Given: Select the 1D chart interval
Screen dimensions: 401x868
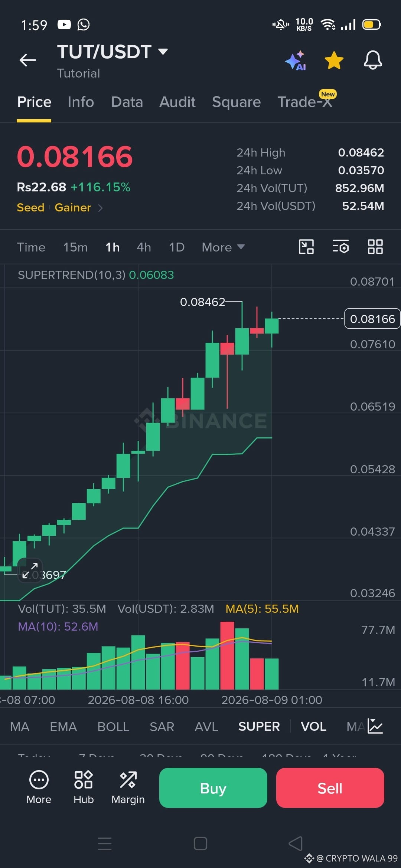Looking at the screenshot, I should point(177,247).
